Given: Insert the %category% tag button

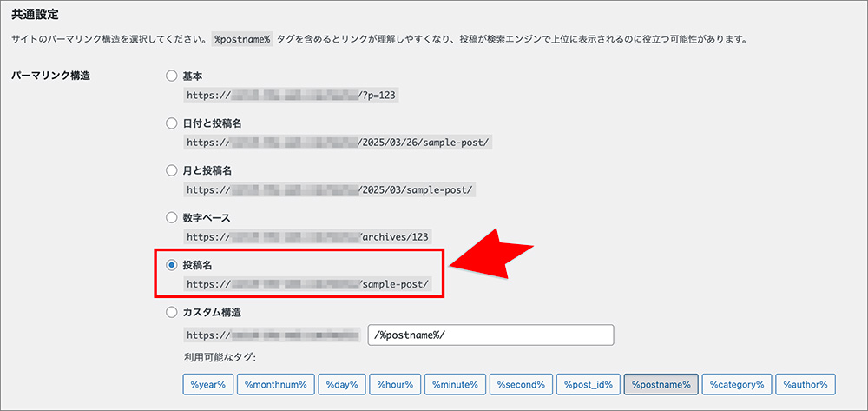Looking at the screenshot, I should coord(737,384).
